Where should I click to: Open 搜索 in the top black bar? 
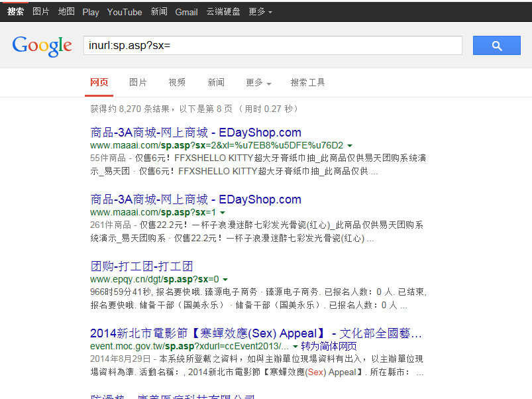(x=16, y=11)
